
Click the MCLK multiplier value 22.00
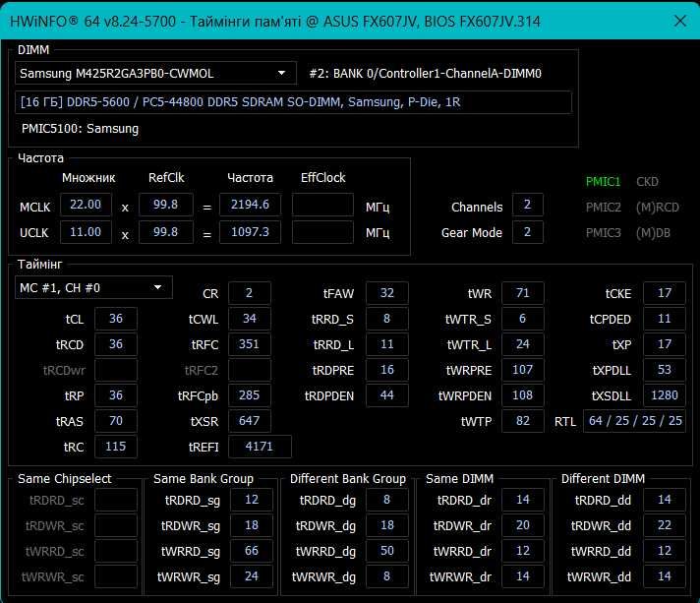point(86,205)
